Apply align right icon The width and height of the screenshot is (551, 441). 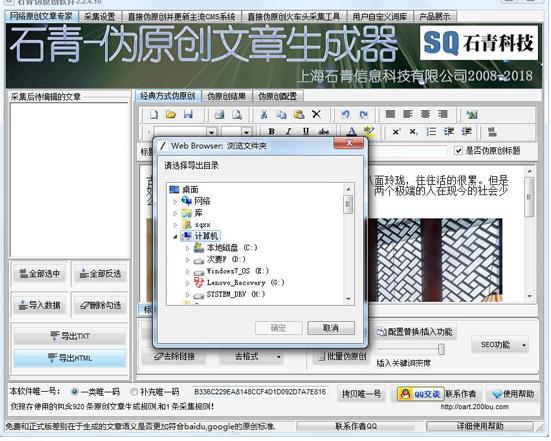(x=443, y=114)
